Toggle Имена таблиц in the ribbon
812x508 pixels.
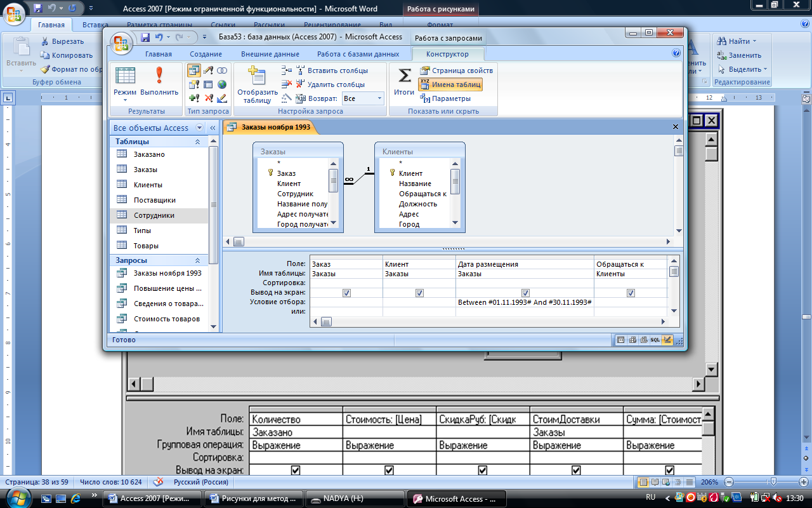tap(450, 84)
